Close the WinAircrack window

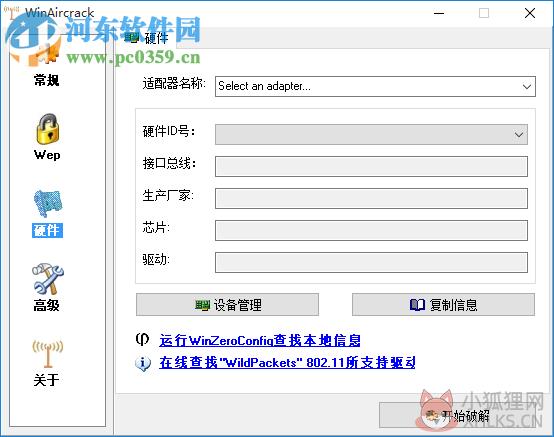530,13
